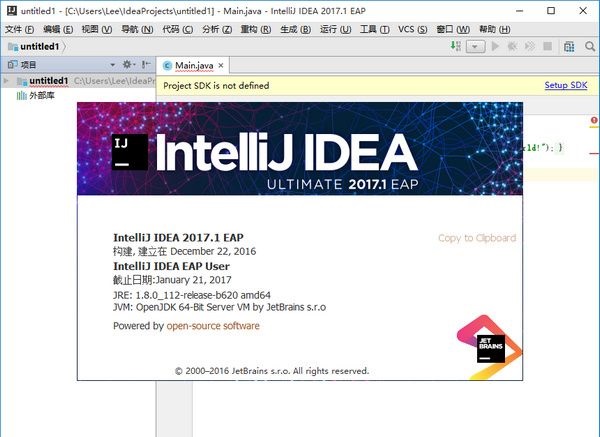This screenshot has width=600, height=437.
Task: Open the 运行 (U) menu
Action: (336, 29)
